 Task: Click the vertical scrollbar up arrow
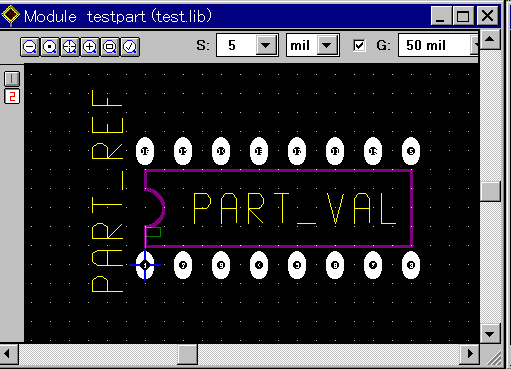tap(490, 39)
